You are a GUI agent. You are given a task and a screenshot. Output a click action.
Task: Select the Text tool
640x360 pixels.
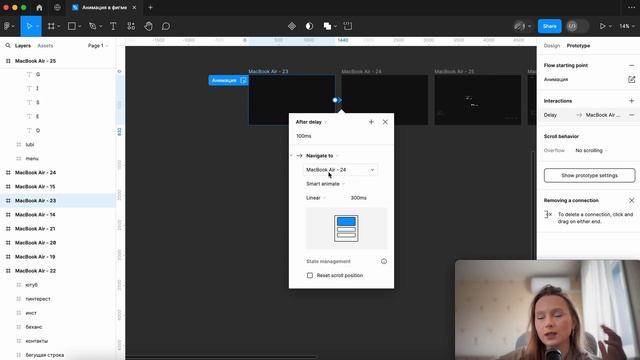[x=113, y=26]
